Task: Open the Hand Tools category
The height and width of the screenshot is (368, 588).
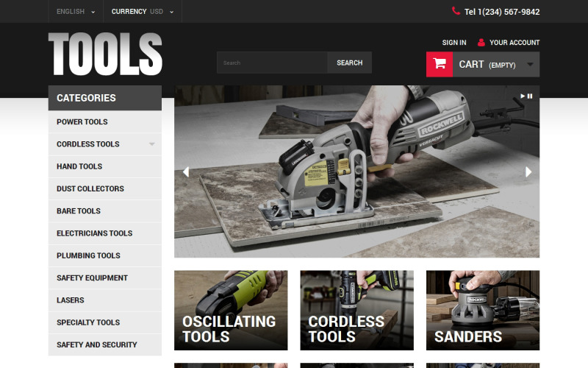Action: tap(79, 166)
